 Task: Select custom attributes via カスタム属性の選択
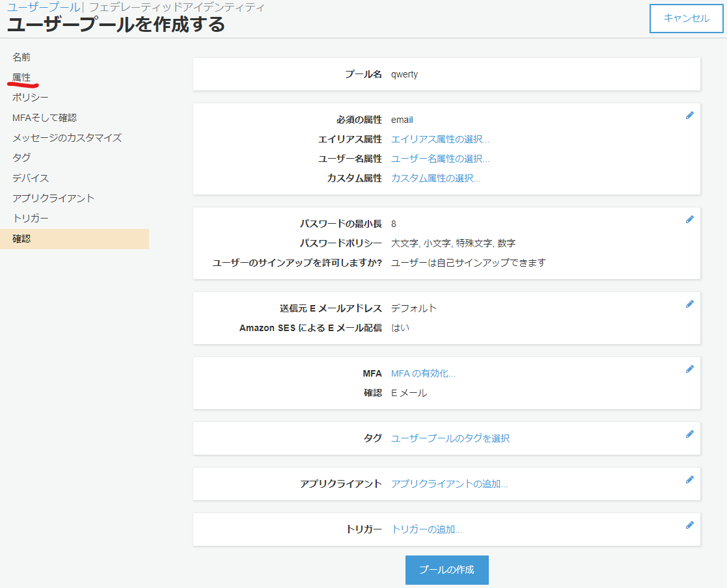tap(435, 178)
